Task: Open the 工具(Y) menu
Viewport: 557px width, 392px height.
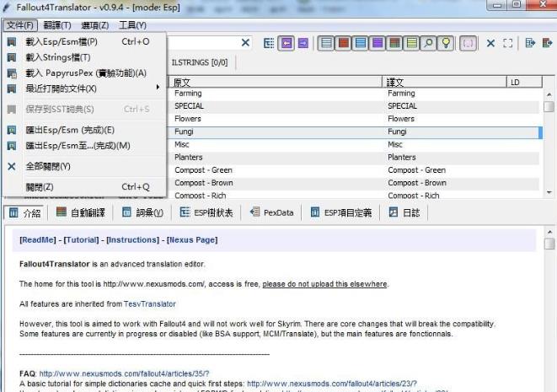Action: click(x=132, y=25)
